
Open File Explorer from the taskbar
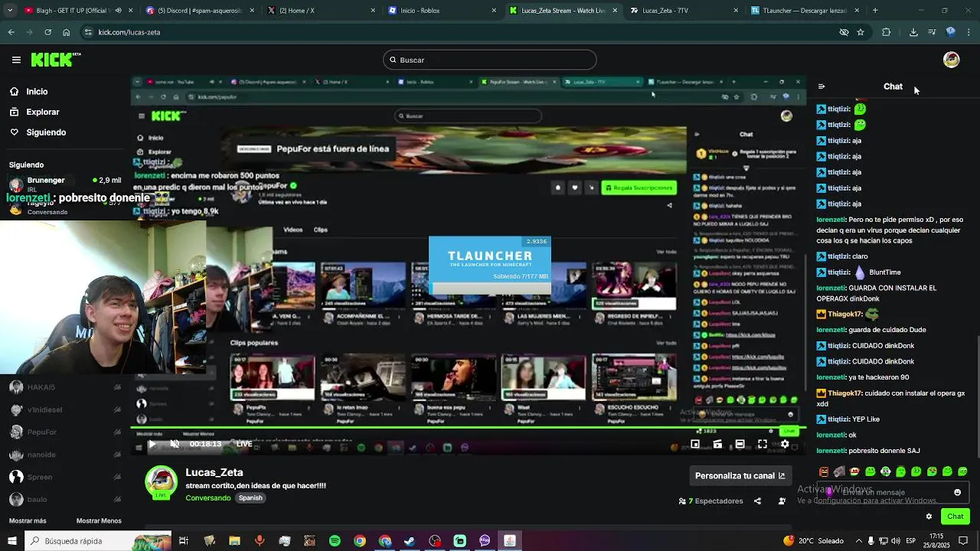[234, 541]
